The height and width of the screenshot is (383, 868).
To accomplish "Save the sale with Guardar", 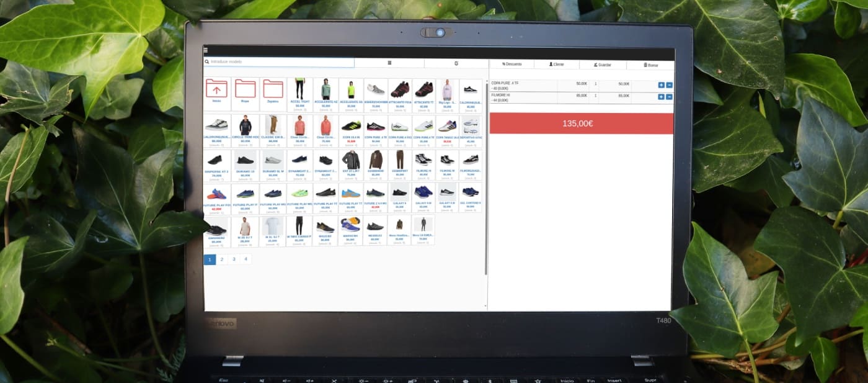I will pos(603,65).
